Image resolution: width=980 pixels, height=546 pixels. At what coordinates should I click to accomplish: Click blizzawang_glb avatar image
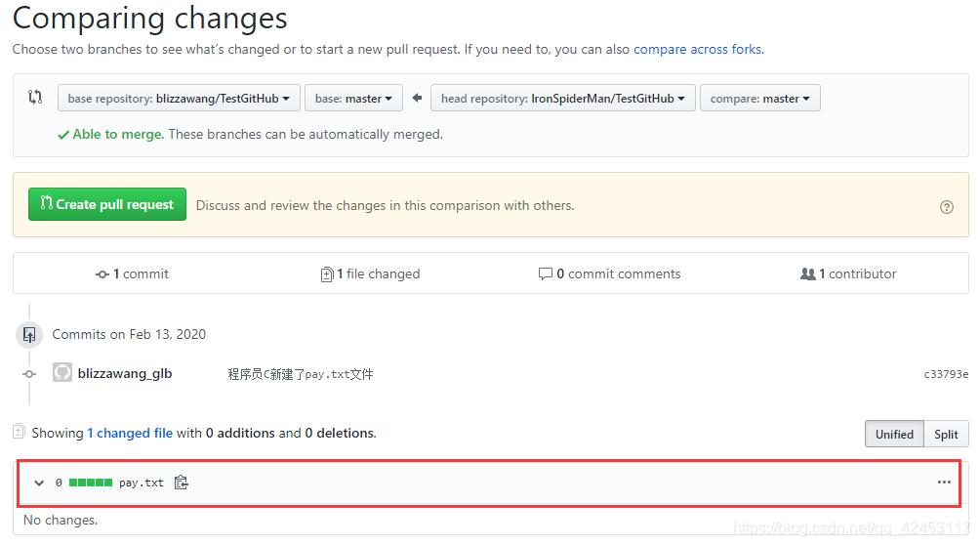(x=62, y=373)
